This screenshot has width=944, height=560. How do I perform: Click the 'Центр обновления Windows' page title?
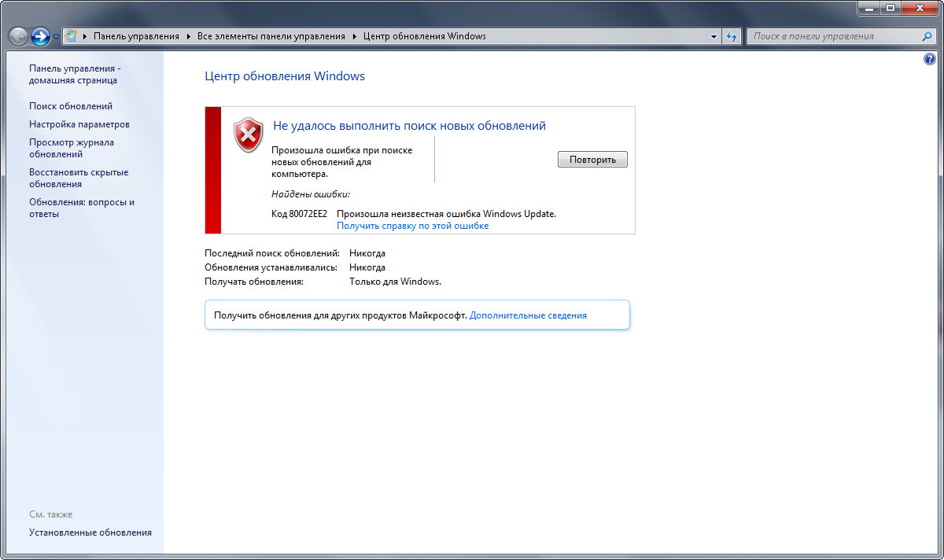coord(285,76)
